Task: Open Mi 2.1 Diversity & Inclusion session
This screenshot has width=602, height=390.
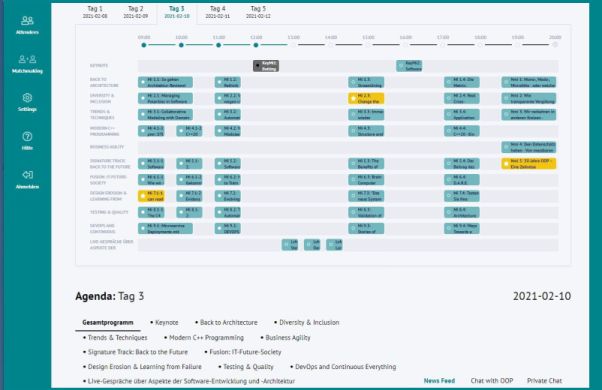Action: point(165,98)
